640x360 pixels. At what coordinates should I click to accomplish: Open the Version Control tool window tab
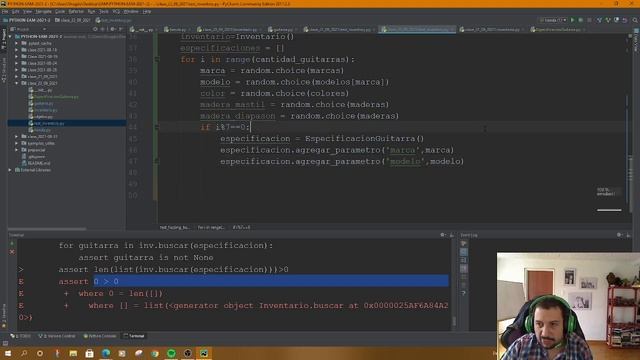coord(57,336)
